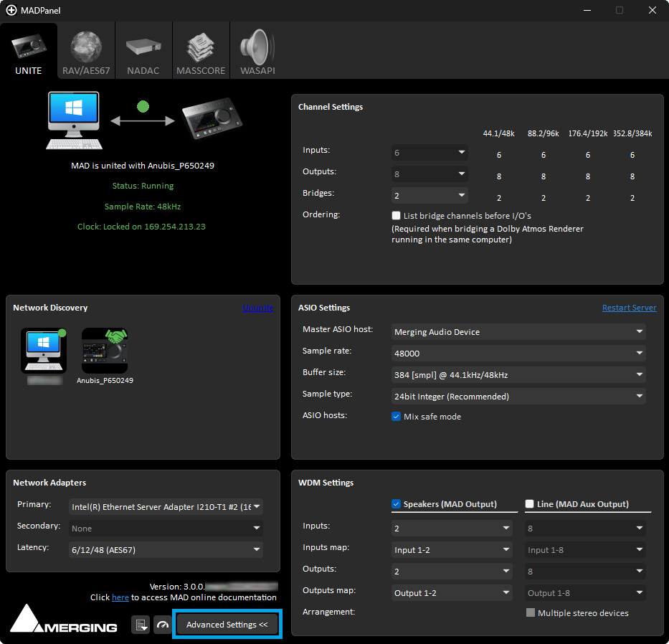Open the Speakers Inputs count dropdown in WDM Settings
Viewport: 669px width, 644px height.
[x=452, y=529]
